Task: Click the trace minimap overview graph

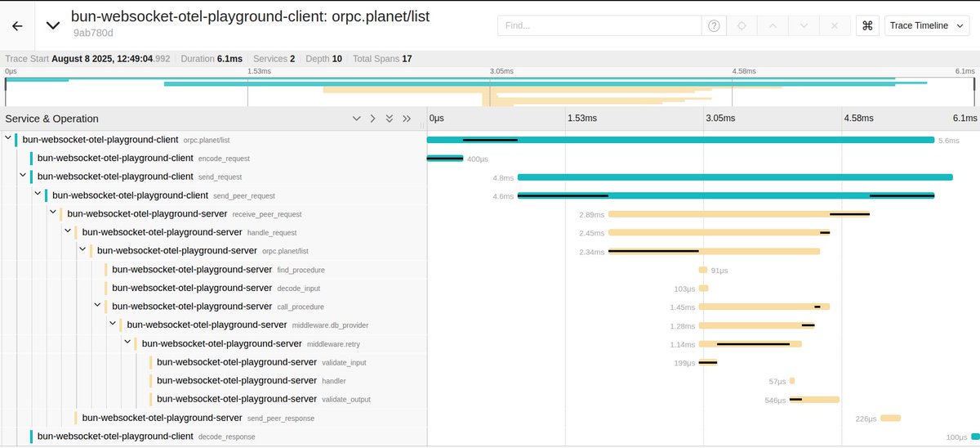Action: tap(490, 92)
